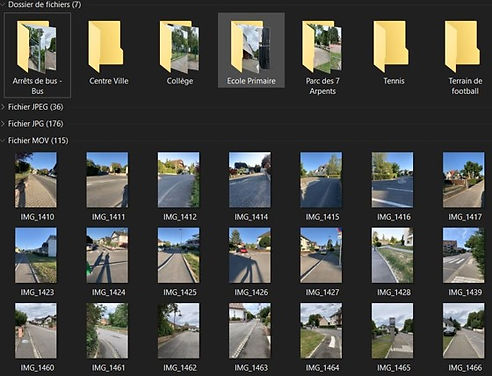492x376 pixels.
Task: Select the IMG_1417 video thumbnail
Action: pos(464,180)
